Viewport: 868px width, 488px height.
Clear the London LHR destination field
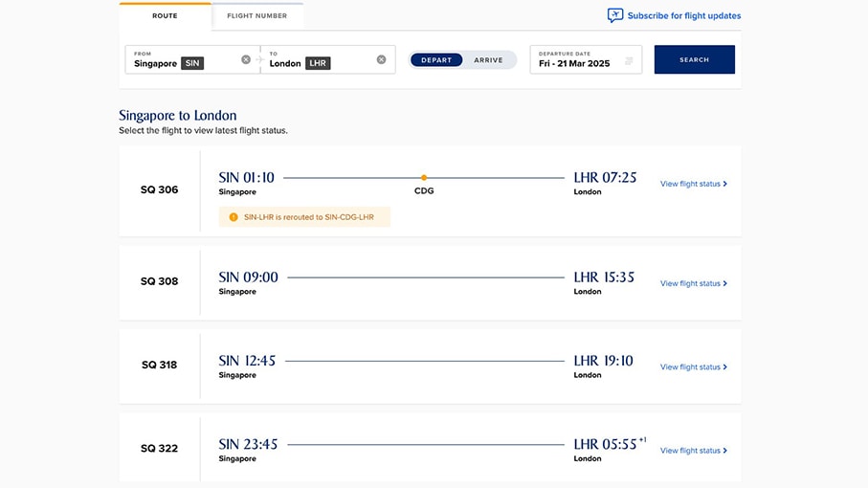click(x=382, y=59)
